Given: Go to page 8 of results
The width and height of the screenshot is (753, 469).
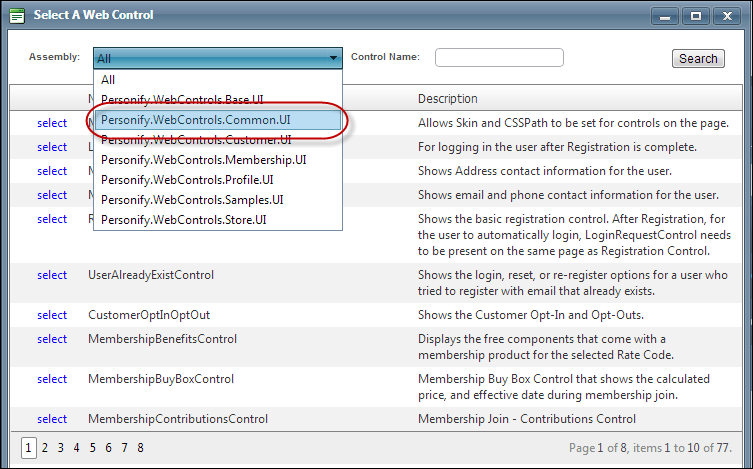Looking at the screenshot, I should [x=140, y=448].
